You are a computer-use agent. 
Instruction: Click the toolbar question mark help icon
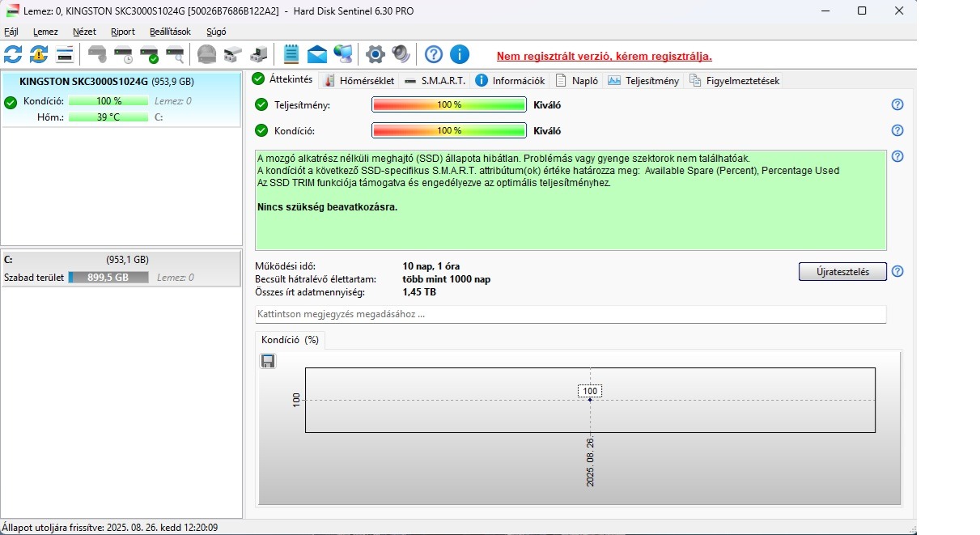pos(434,54)
